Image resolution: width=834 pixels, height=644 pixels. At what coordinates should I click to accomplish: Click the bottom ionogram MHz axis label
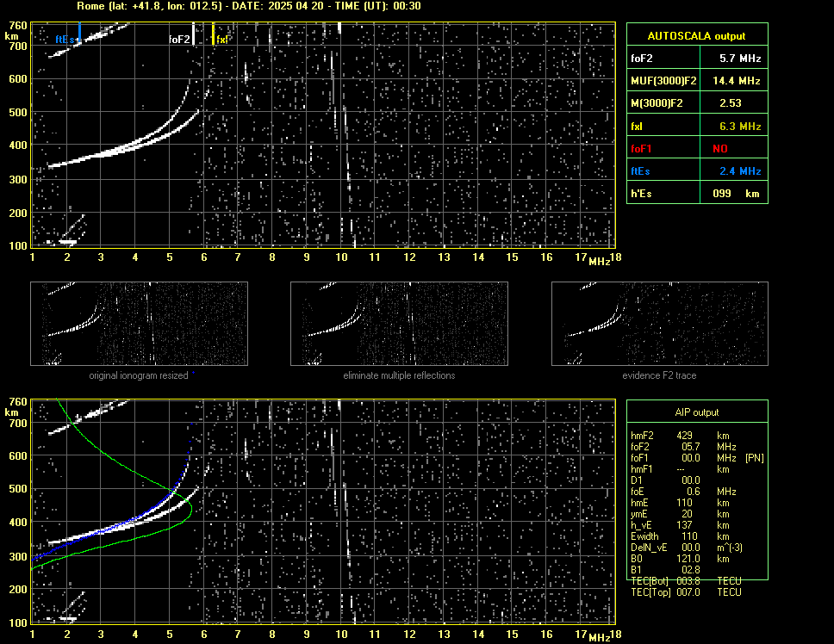(x=600, y=638)
